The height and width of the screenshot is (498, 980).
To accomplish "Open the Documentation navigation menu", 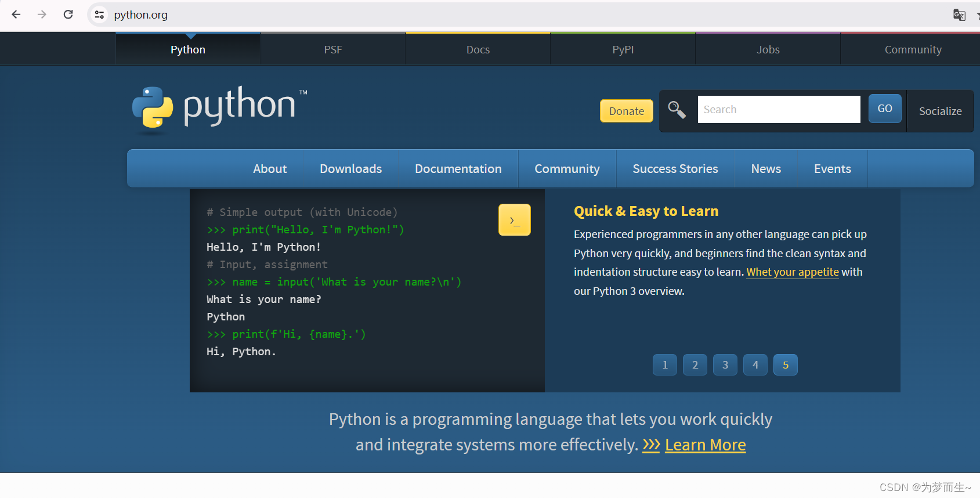I will [x=458, y=169].
